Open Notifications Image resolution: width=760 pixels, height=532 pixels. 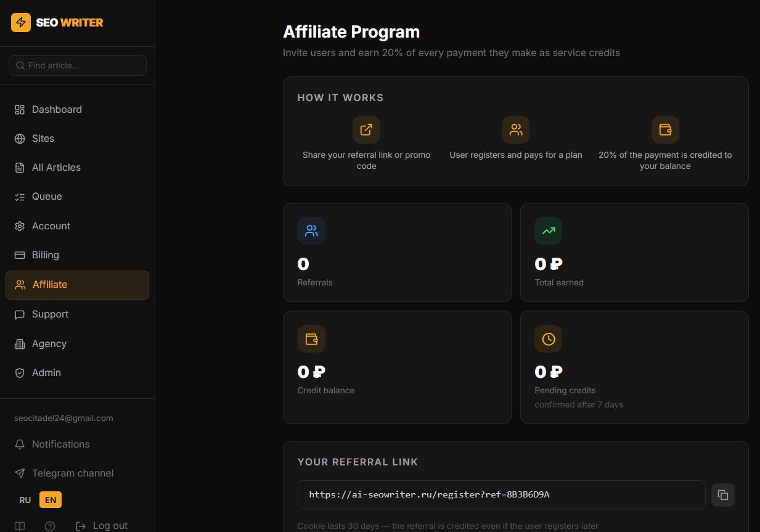(77, 444)
